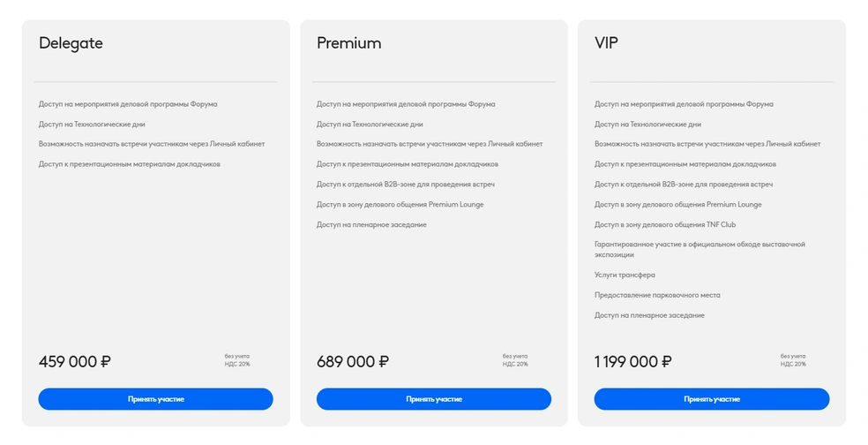Image resolution: width=868 pixels, height=445 pixels.
Task: Click "Принять участие" under Premium plan
Action: 433,399
